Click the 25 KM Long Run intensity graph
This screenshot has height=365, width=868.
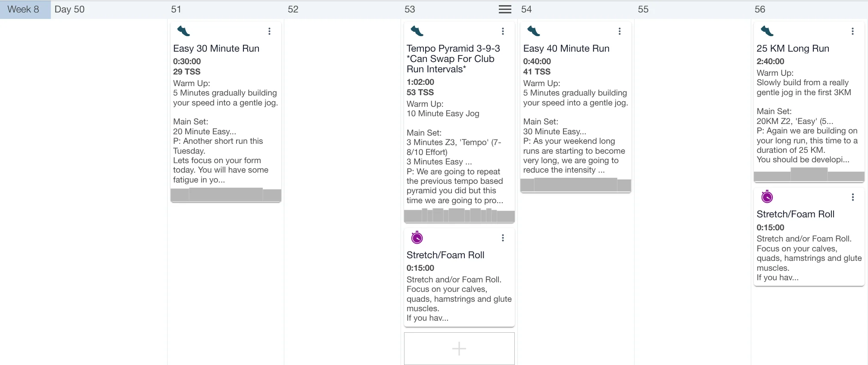point(809,174)
